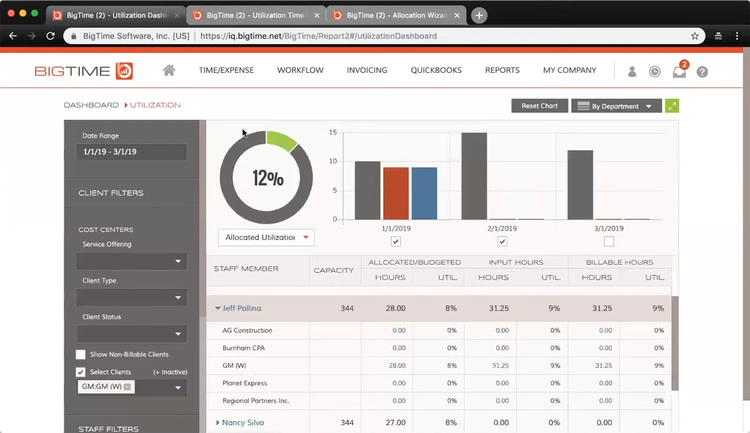Screen dimensions: 750x433
Task: Open the user profile icon
Action: click(x=632, y=71)
